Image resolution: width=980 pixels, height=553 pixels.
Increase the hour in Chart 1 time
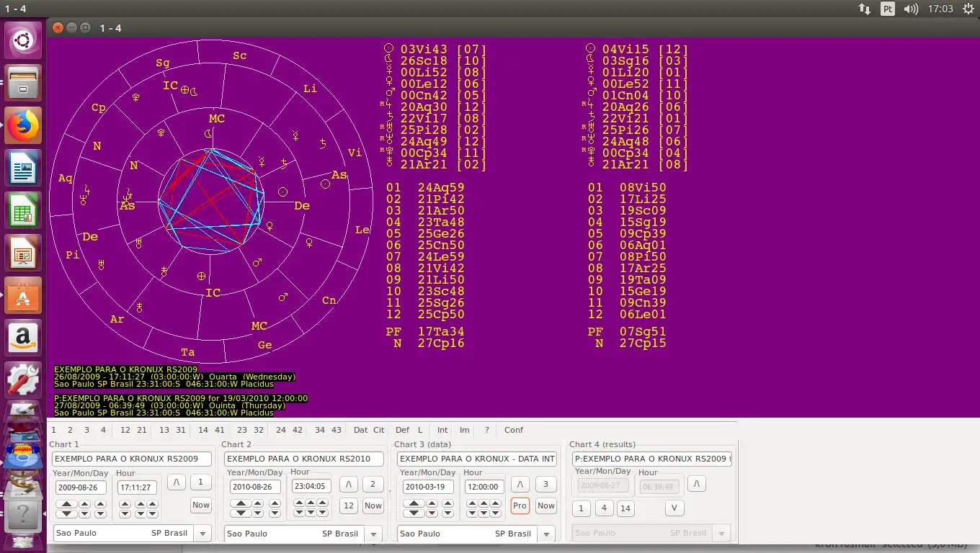pos(125,505)
